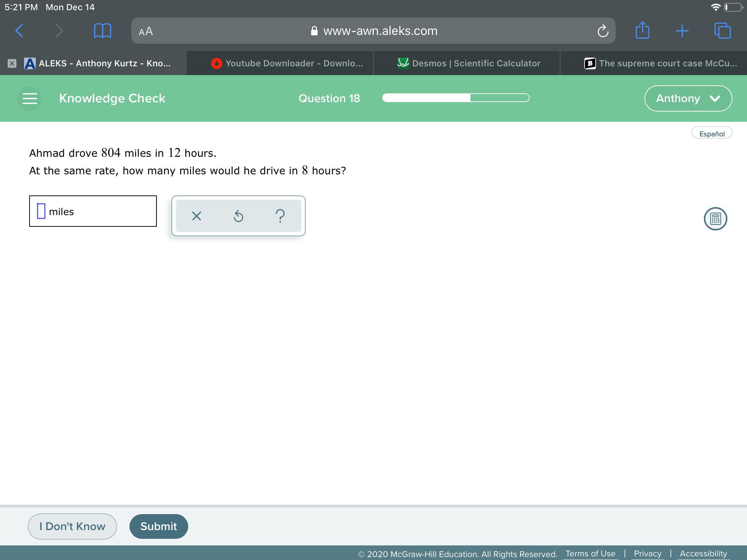Viewport: 747px width, 560px height.
Task: Reload the page with refresh icon
Action: tap(603, 31)
